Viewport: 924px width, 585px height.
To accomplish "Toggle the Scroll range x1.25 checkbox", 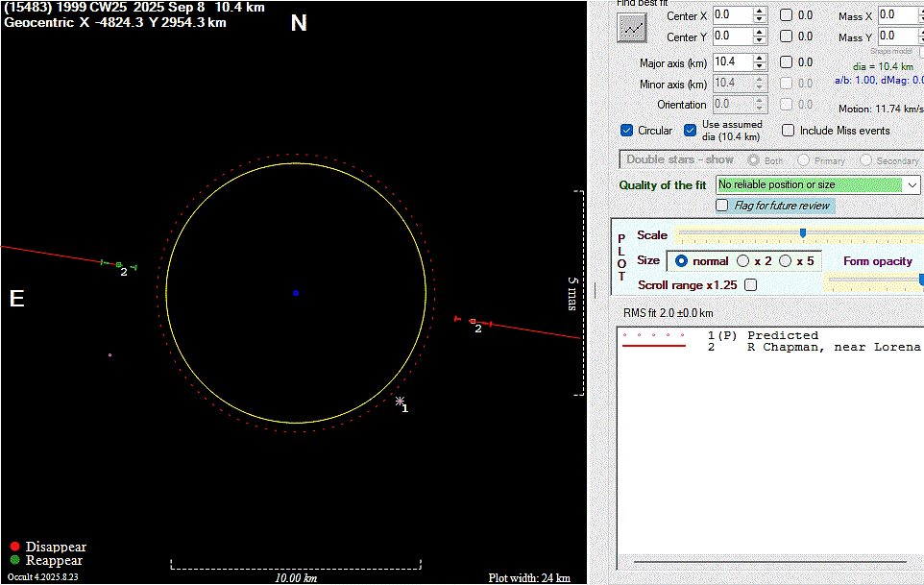I will [750, 285].
